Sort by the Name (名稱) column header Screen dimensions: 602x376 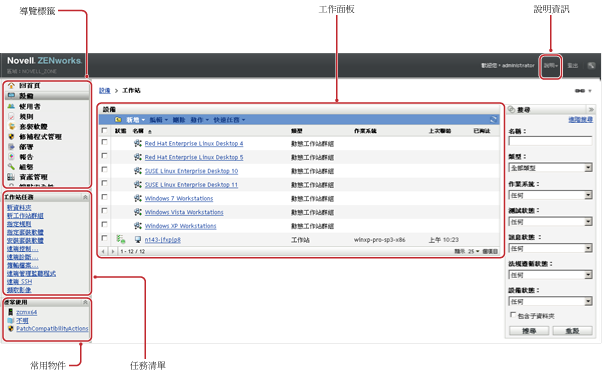click(x=138, y=131)
